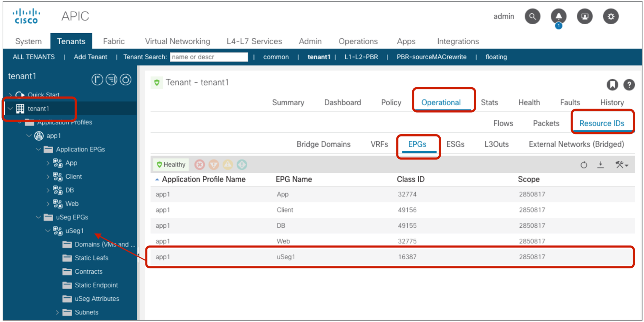
Task: Expand the DB EPG node
Action: click(x=48, y=190)
